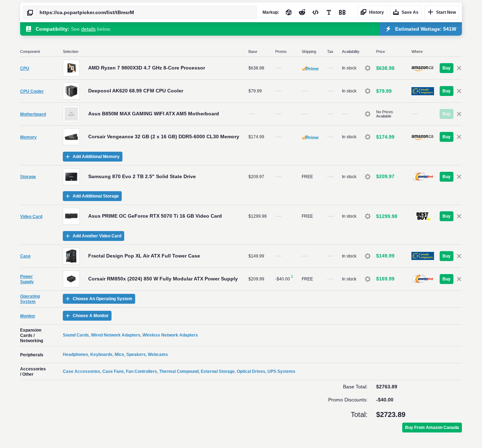Click Choose A Monitor button
This screenshot has height=448, width=482.
[87, 316]
